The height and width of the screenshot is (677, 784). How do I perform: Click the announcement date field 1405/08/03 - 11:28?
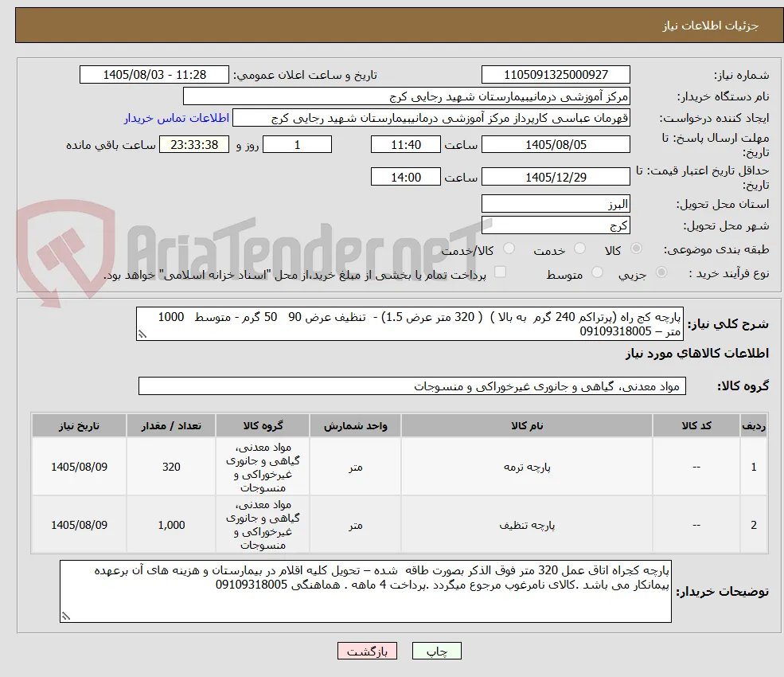(154, 75)
